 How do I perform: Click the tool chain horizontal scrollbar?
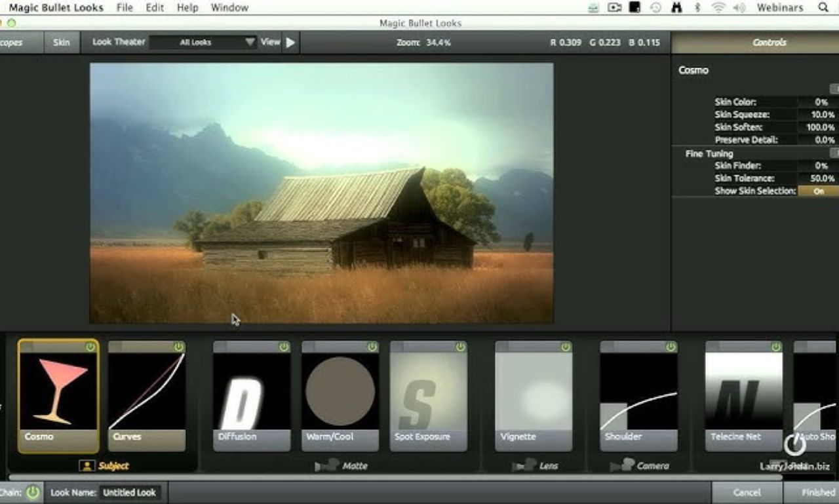[395, 478]
